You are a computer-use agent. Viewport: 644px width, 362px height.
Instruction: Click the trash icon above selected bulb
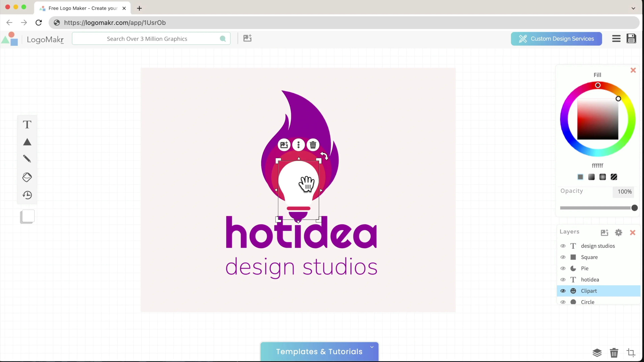313,145
